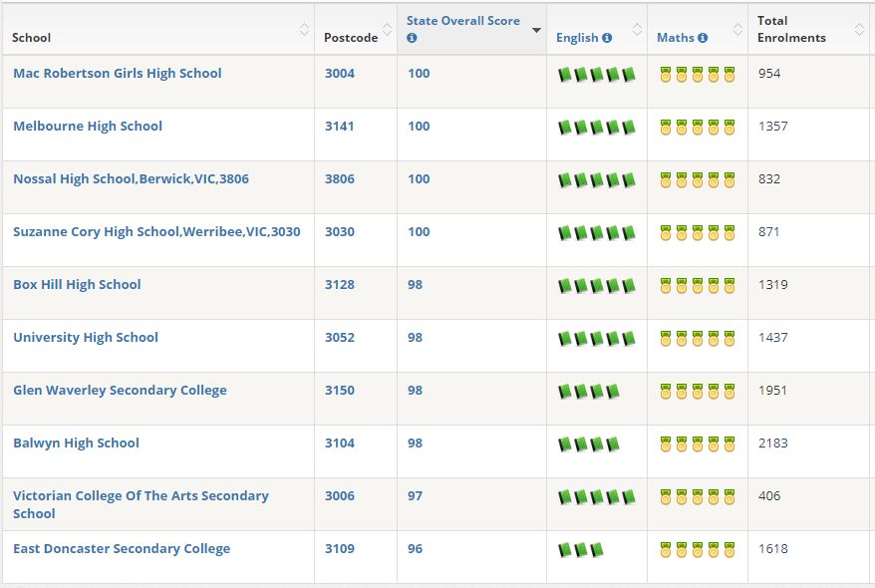Click postcode 3150 link

tap(340, 390)
